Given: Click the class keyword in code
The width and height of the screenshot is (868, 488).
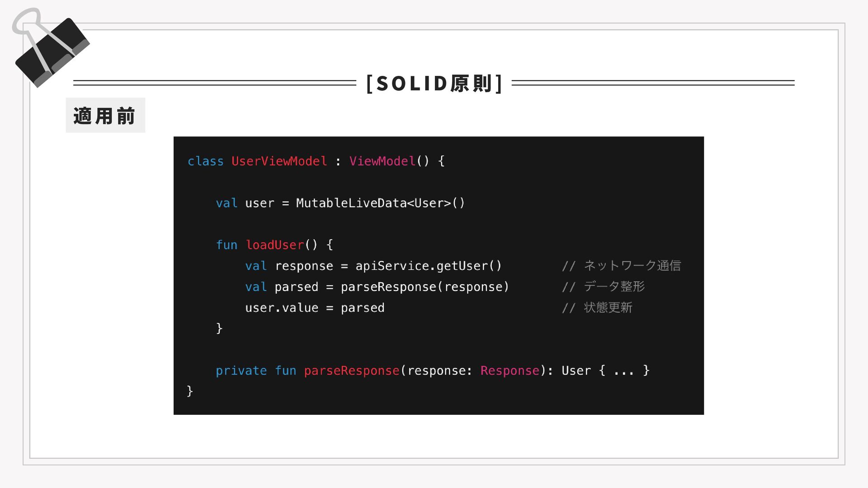Looking at the screenshot, I should (x=205, y=161).
